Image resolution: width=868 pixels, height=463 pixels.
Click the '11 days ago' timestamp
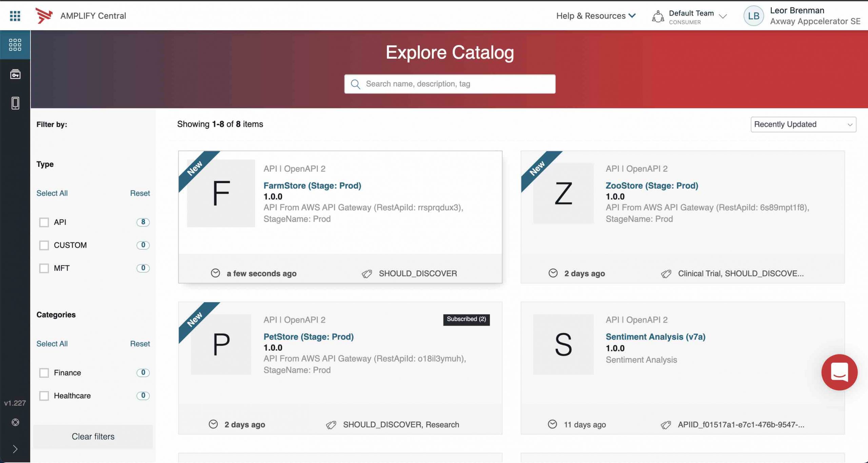pos(585,425)
